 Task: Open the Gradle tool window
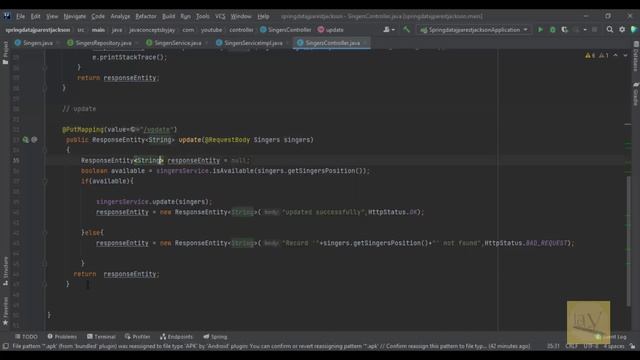tap(636, 93)
